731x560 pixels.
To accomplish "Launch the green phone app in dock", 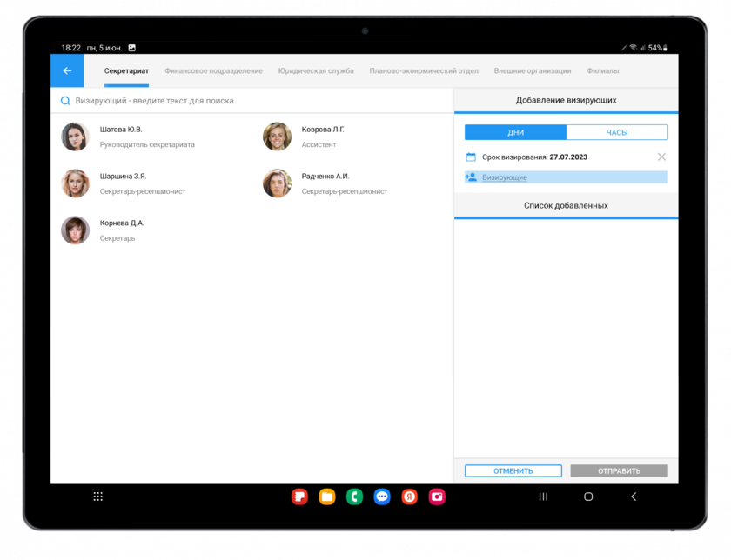I will (x=354, y=497).
